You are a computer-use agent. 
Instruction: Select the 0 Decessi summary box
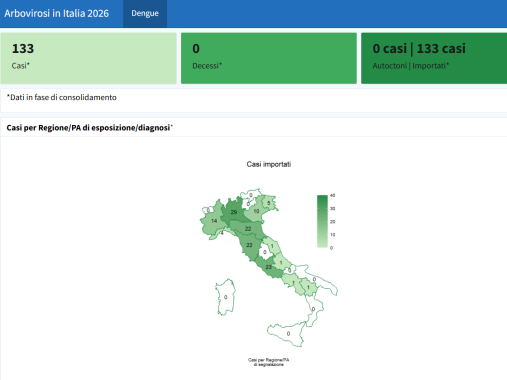(269, 58)
